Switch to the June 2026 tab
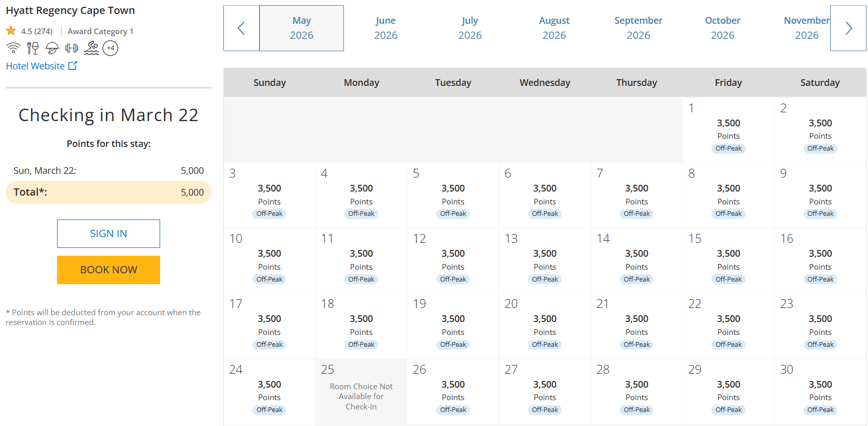 (x=386, y=28)
